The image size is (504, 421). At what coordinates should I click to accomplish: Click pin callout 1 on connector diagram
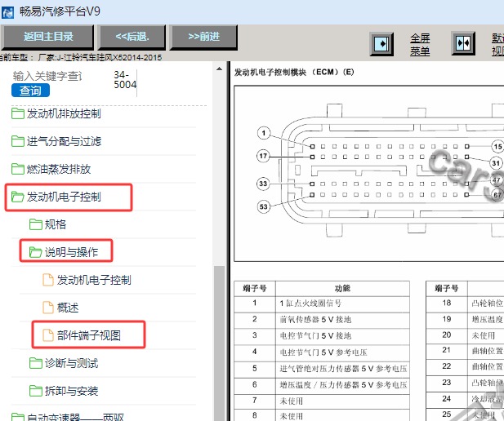click(264, 133)
